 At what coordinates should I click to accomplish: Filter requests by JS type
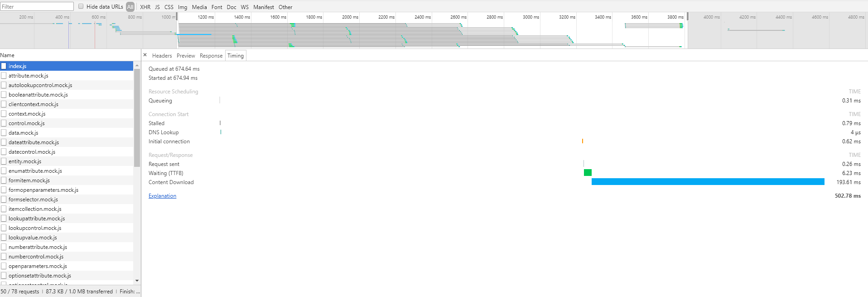click(x=157, y=7)
